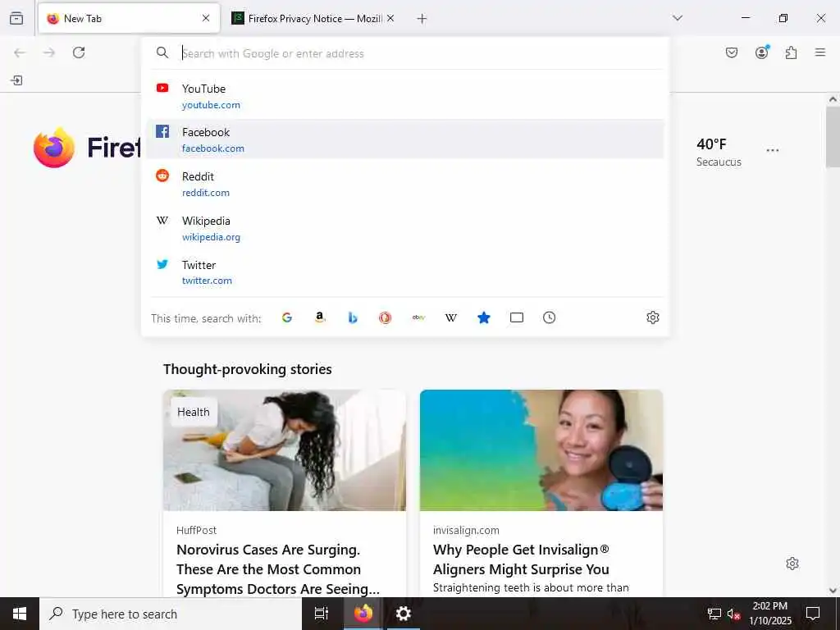Select the Twitter suggestion
Viewport: 840px width, 630px height.
click(x=405, y=272)
